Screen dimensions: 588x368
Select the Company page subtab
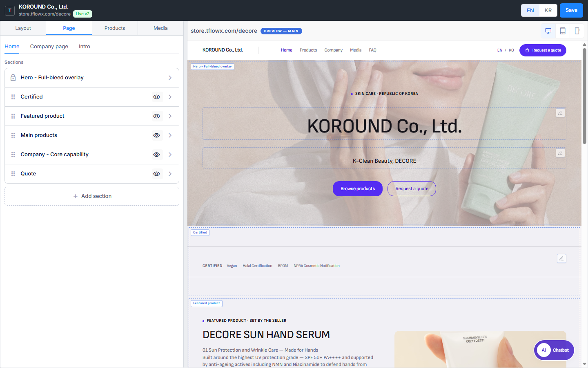coord(49,47)
